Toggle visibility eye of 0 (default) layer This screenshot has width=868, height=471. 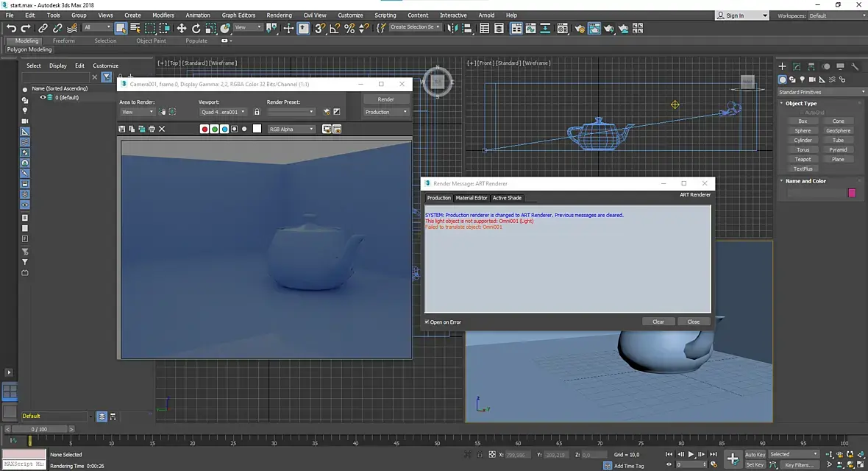(43, 97)
